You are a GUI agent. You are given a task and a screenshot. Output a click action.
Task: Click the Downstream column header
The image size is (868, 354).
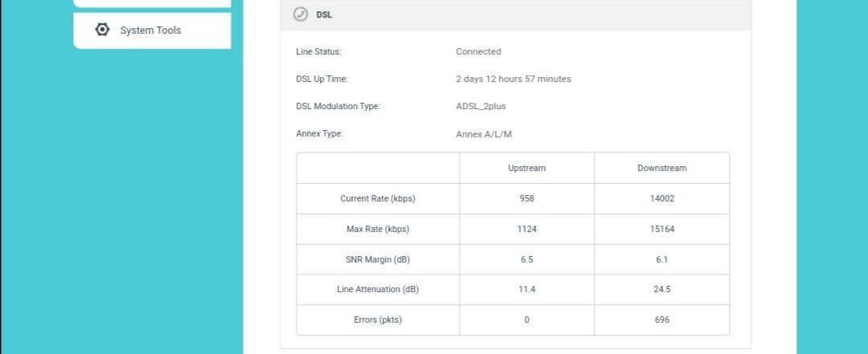pos(662,168)
